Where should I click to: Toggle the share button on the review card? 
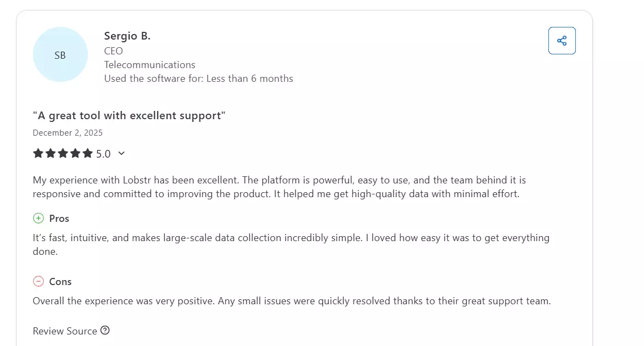tap(562, 40)
